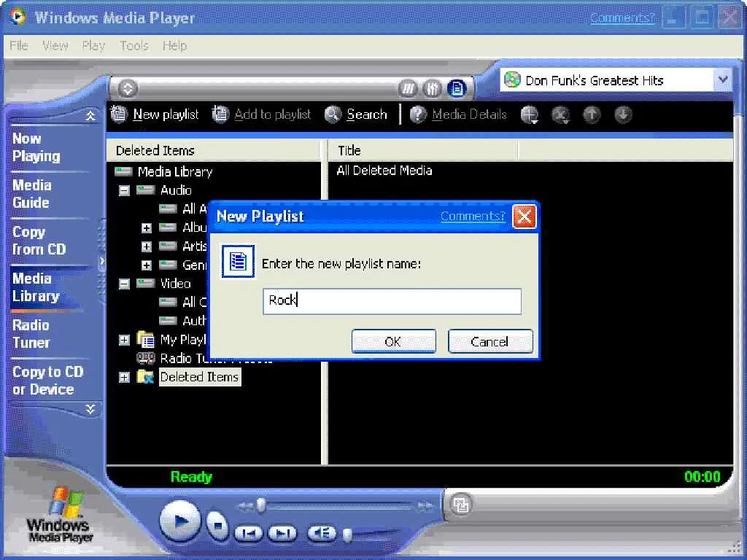The width and height of the screenshot is (747, 560).
Task: Click the Previous track button
Action: point(248,533)
